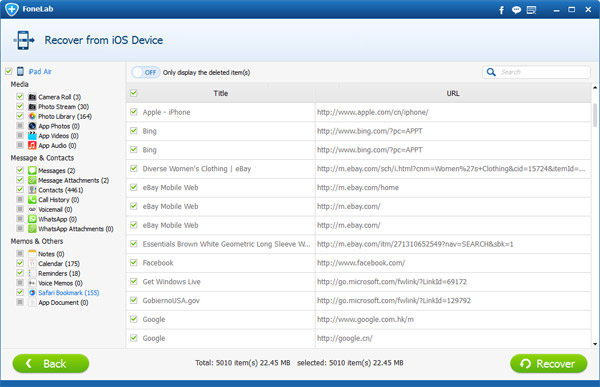
Task: Click the WhatsApp Attachments icon
Action: 32,229
